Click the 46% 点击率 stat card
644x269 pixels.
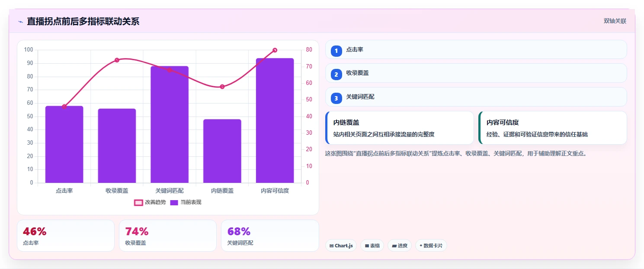(x=66, y=236)
